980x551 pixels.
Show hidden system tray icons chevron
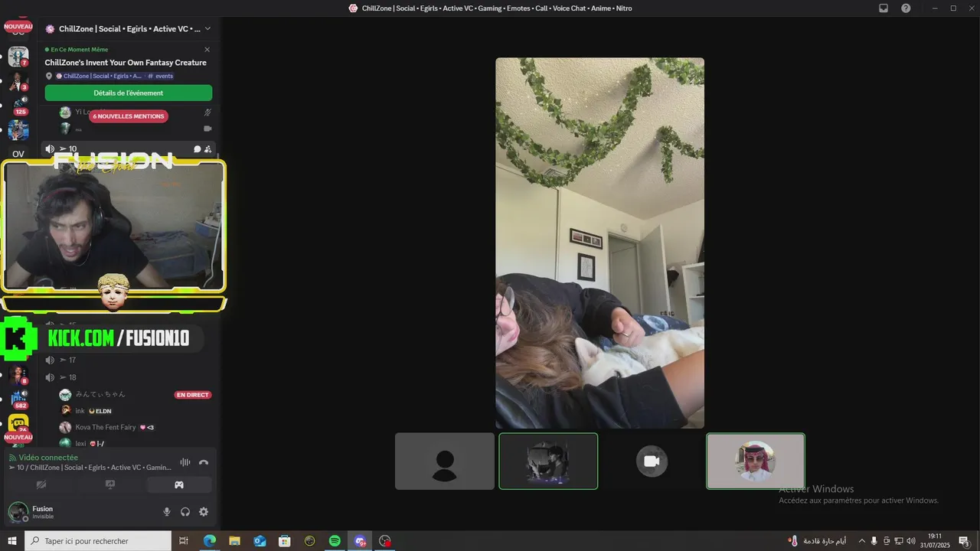point(861,541)
